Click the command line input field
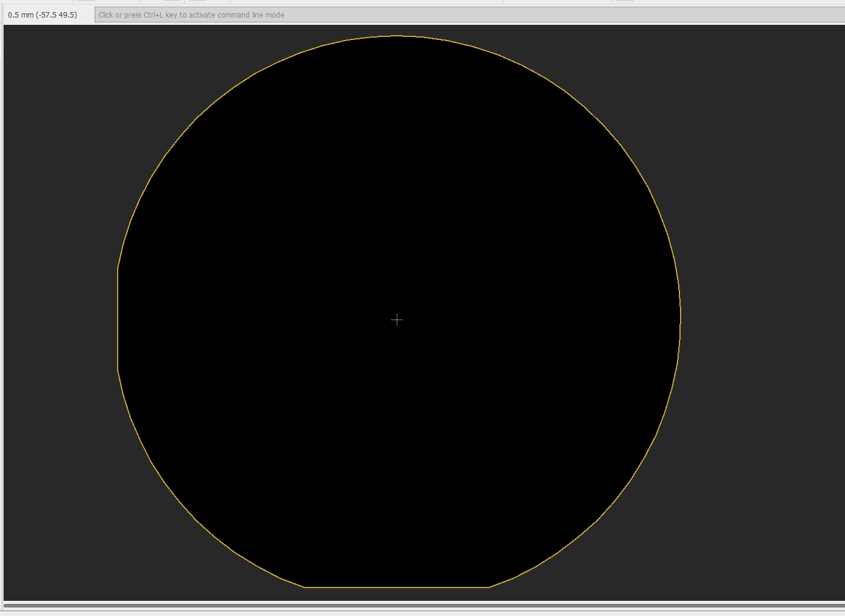 [470, 15]
